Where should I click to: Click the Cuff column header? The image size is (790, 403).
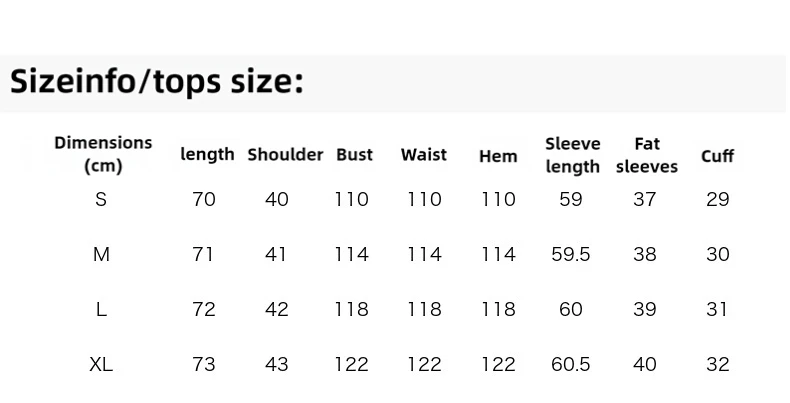[717, 156]
